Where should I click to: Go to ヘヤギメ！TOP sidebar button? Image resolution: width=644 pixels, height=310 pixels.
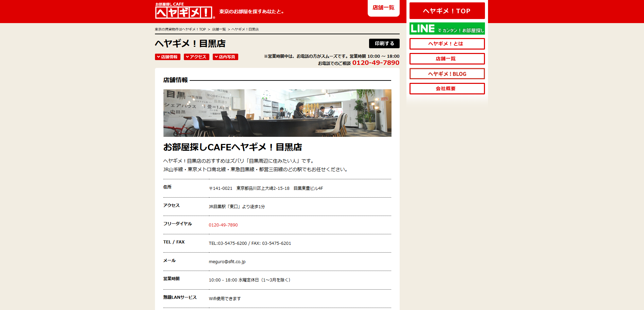point(447,11)
